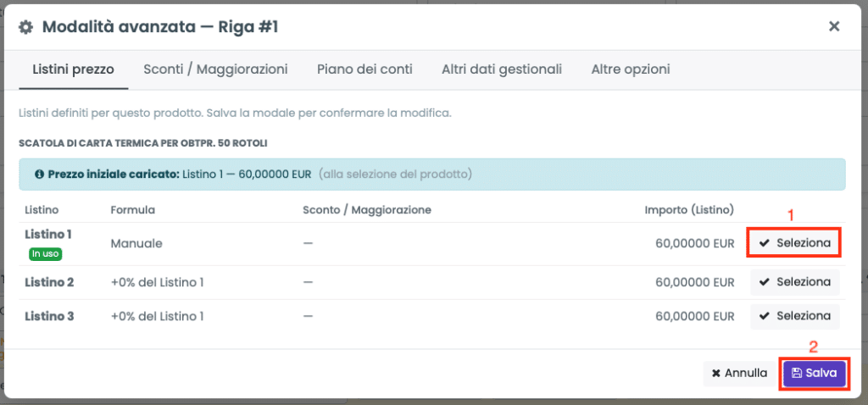The width and height of the screenshot is (868, 405).
Task: Click the 'Formula' column header
Action: click(133, 210)
